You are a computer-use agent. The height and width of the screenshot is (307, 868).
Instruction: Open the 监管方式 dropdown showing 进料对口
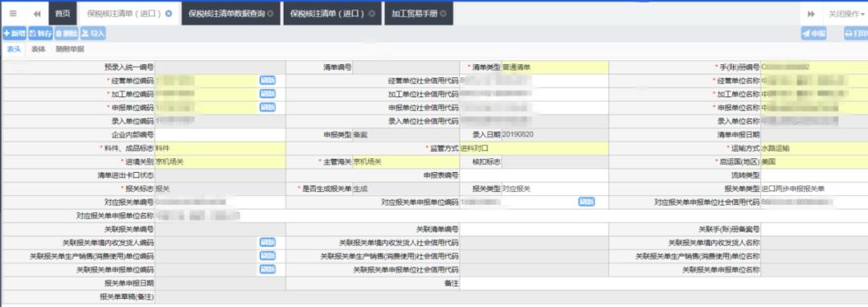click(534, 148)
